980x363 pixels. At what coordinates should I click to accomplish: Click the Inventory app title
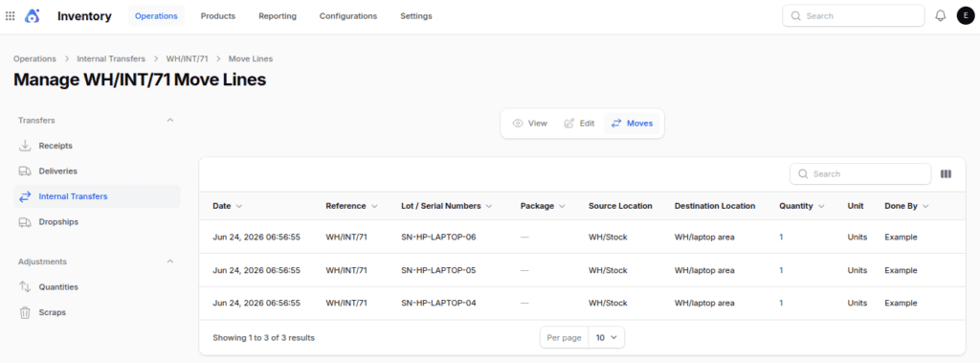coord(84,16)
